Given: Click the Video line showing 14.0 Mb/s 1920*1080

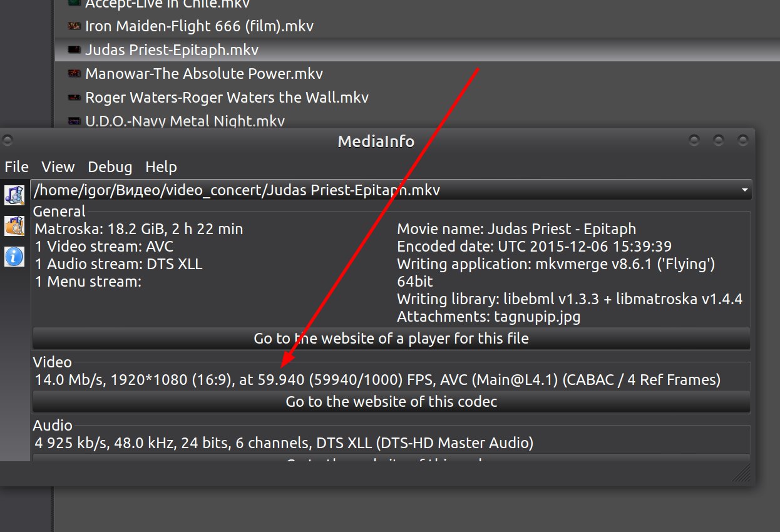Looking at the screenshot, I should click(x=377, y=379).
